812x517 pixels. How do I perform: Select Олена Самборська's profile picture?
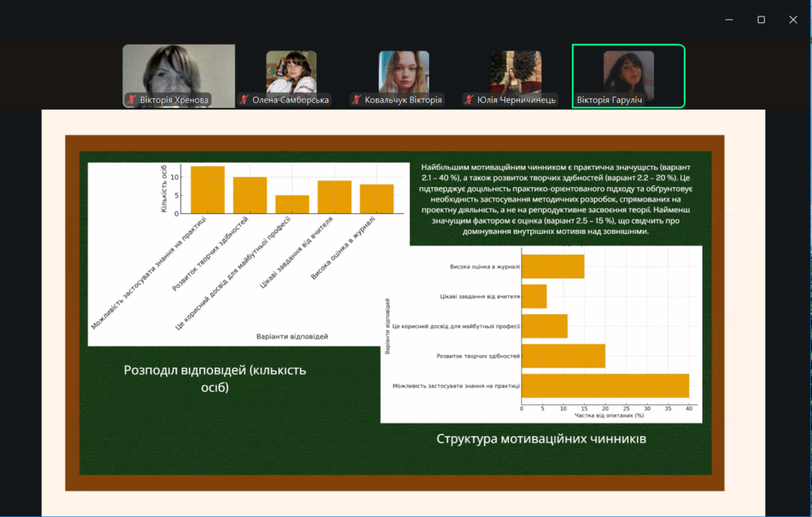[x=291, y=71]
